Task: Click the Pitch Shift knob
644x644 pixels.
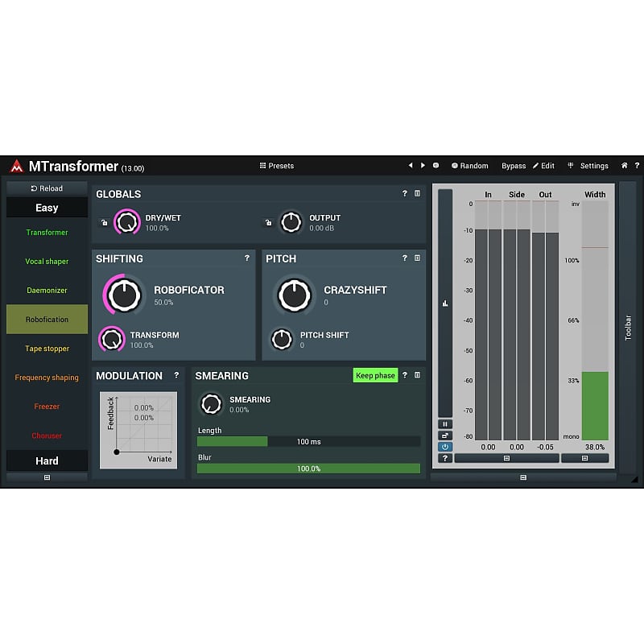Action: [x=281, y=339]
